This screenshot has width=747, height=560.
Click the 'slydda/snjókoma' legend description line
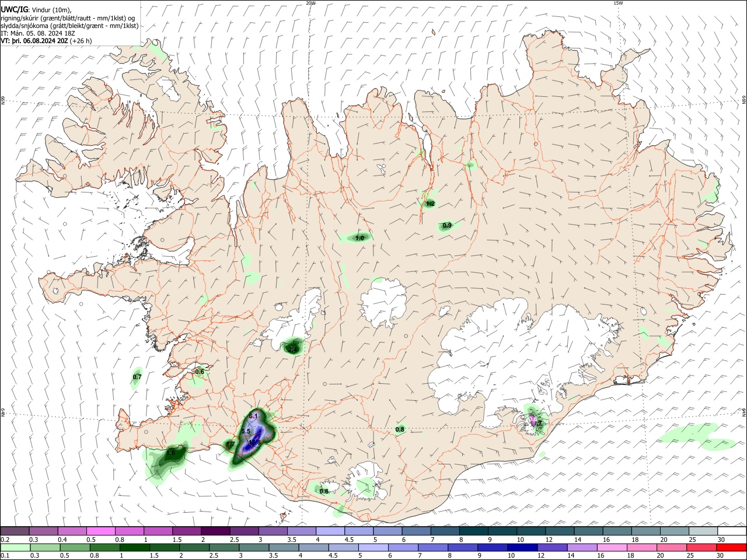click(69, 26)
